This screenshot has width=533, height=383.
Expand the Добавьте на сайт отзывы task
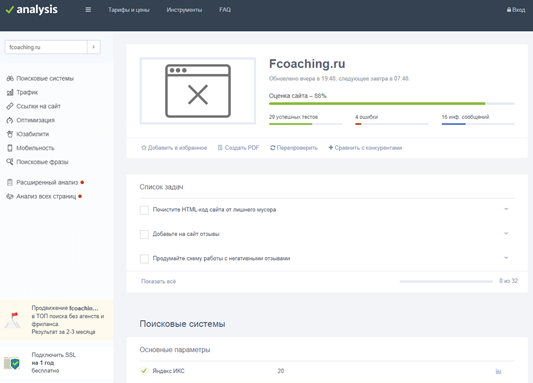point(506,233)
